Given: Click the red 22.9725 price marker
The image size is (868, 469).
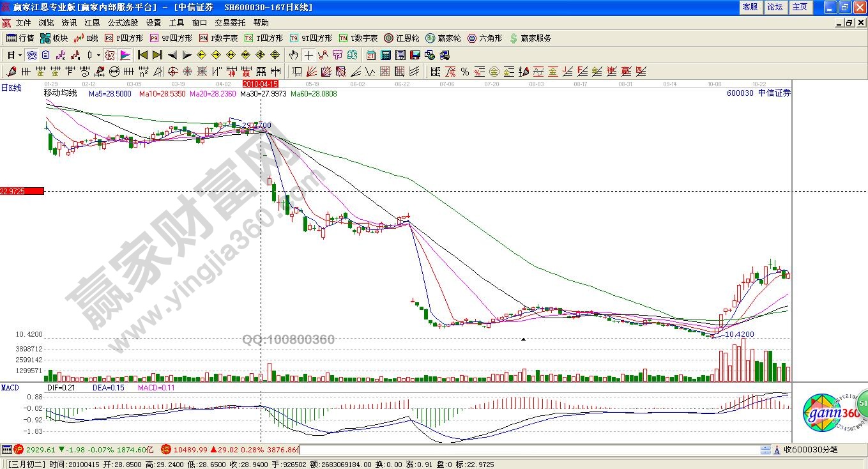Looking at the screenshot, I should pyautogui.click(x=22, y=191).
